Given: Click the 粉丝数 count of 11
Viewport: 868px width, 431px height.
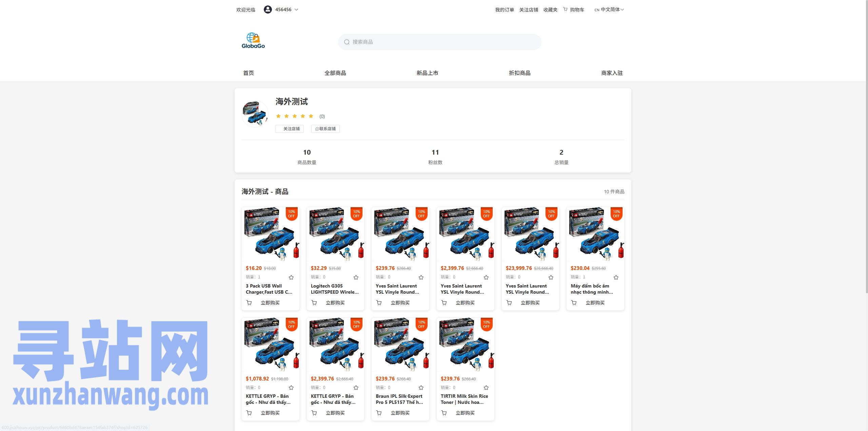Looking at the screenshot, I should coord(435,152).
